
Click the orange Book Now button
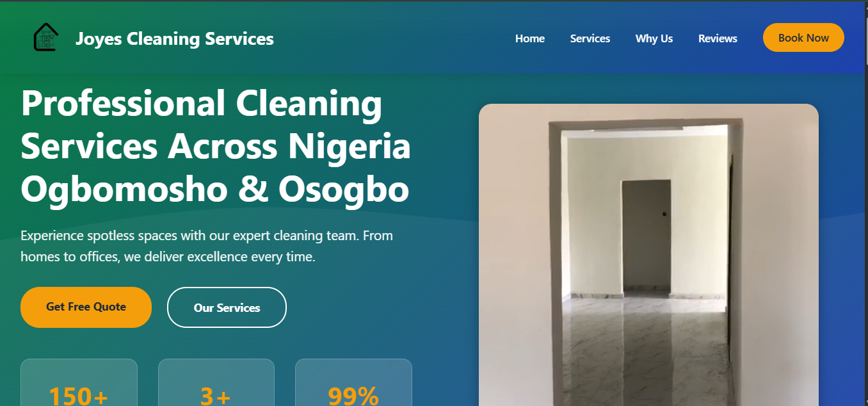pos(803,38)
